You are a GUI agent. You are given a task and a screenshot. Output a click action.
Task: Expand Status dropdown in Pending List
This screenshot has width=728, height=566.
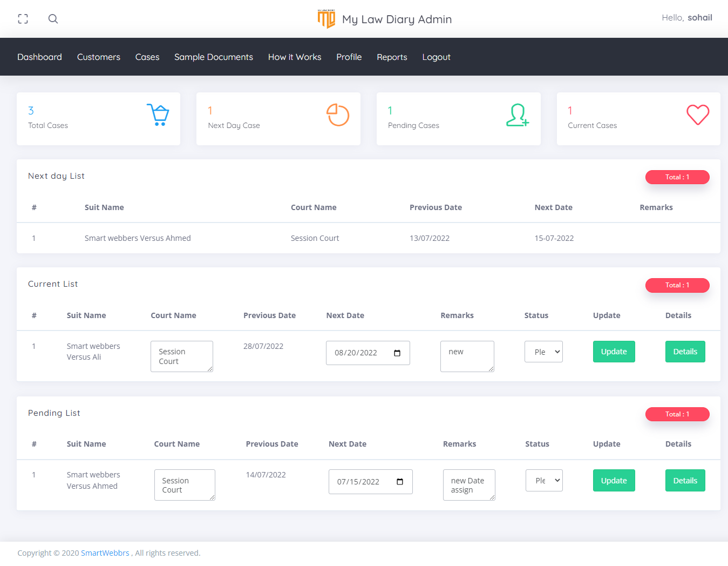(x=544, y=480)
